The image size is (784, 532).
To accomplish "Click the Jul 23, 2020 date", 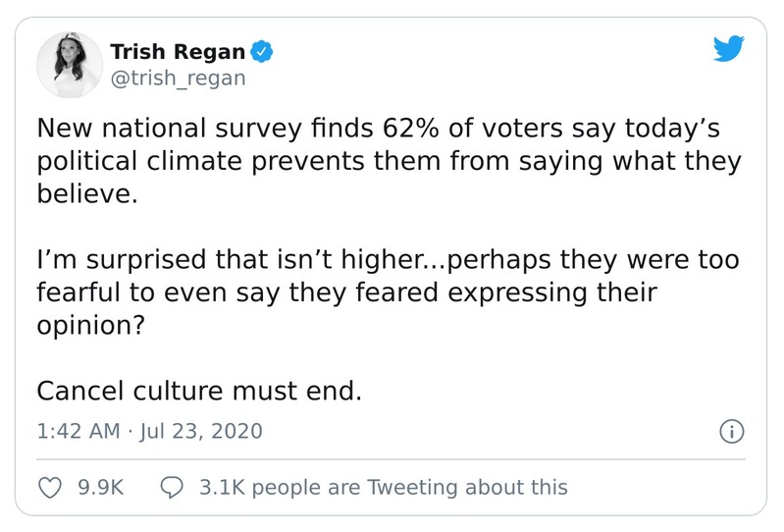I will [201, 432].
